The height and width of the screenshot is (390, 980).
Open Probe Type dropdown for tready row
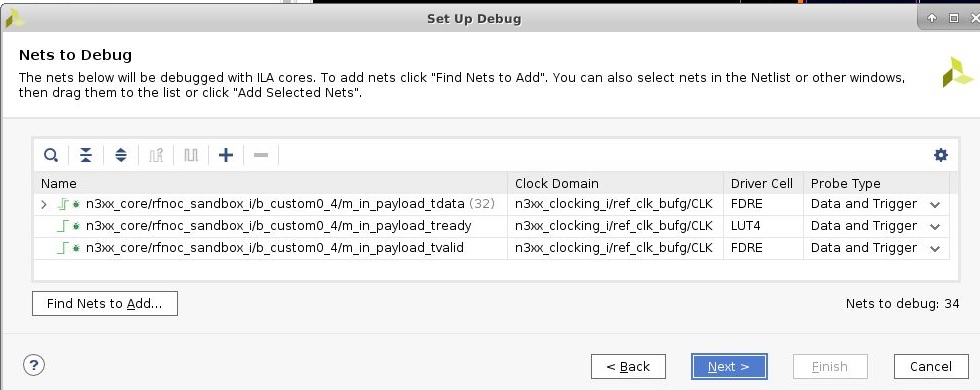[935, 226]
